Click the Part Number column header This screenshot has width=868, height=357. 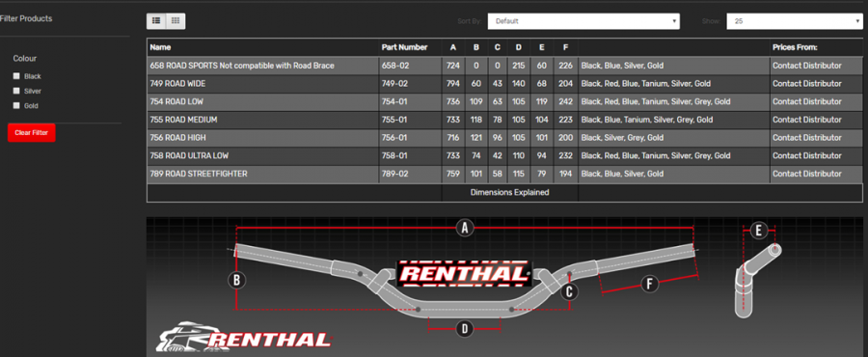(x=404, y=47)
